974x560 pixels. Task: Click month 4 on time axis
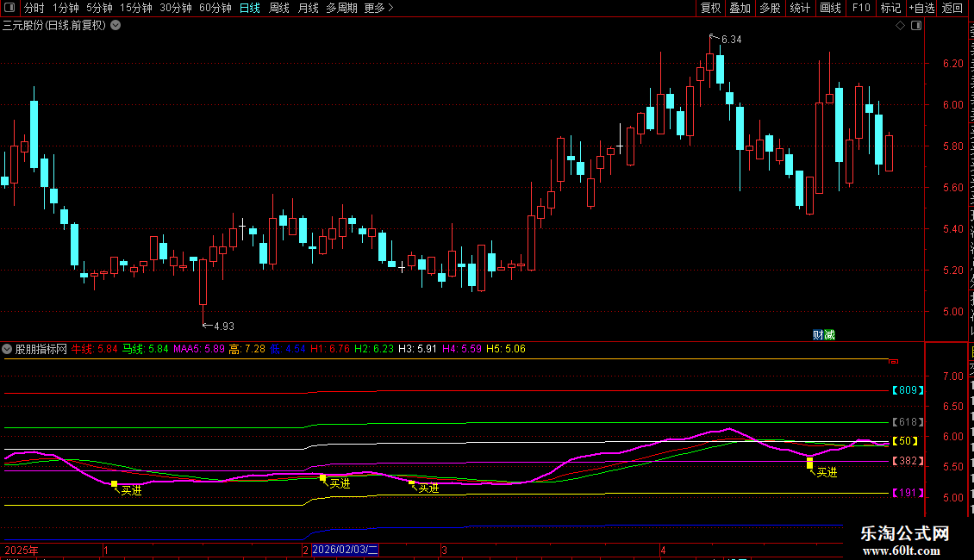coord(663,550)
